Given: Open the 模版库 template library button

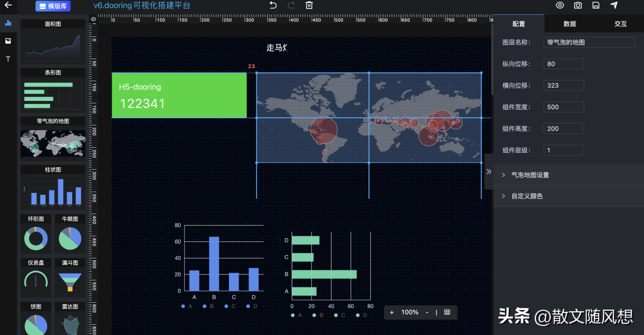Looking at the screenshot, I should [53, 7].
